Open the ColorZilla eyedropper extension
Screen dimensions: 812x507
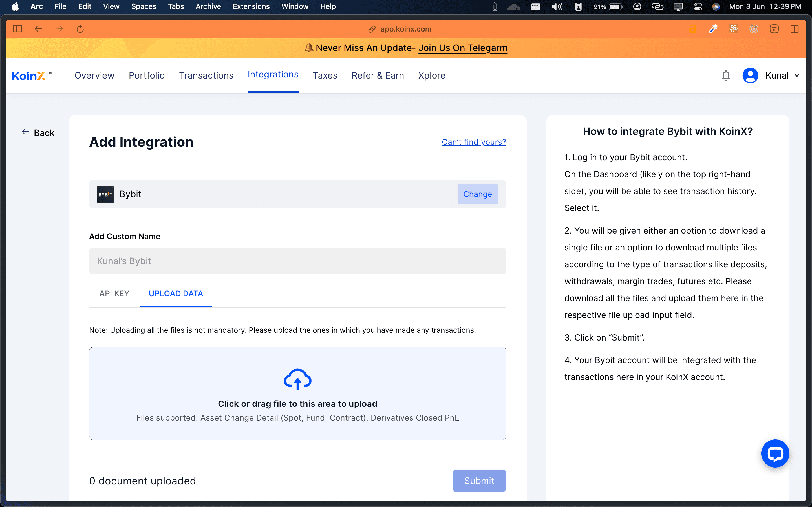[x=713, y=29]
